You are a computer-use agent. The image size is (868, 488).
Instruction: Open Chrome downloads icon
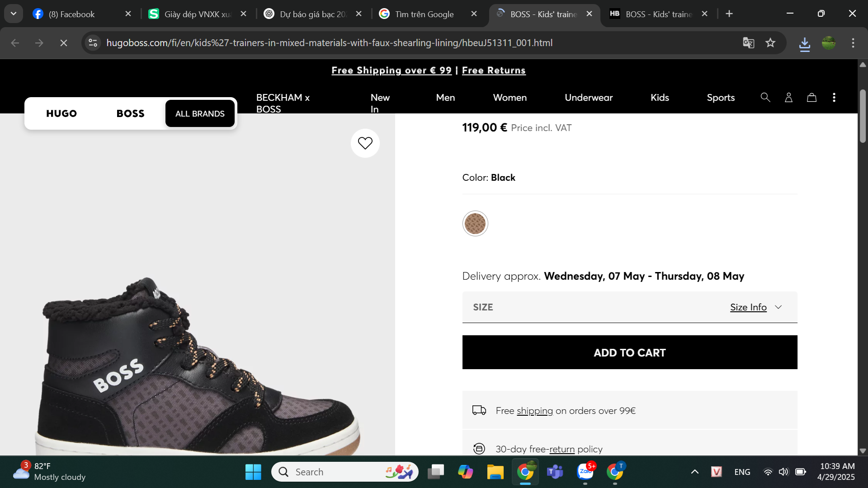(x=804, y=44)
